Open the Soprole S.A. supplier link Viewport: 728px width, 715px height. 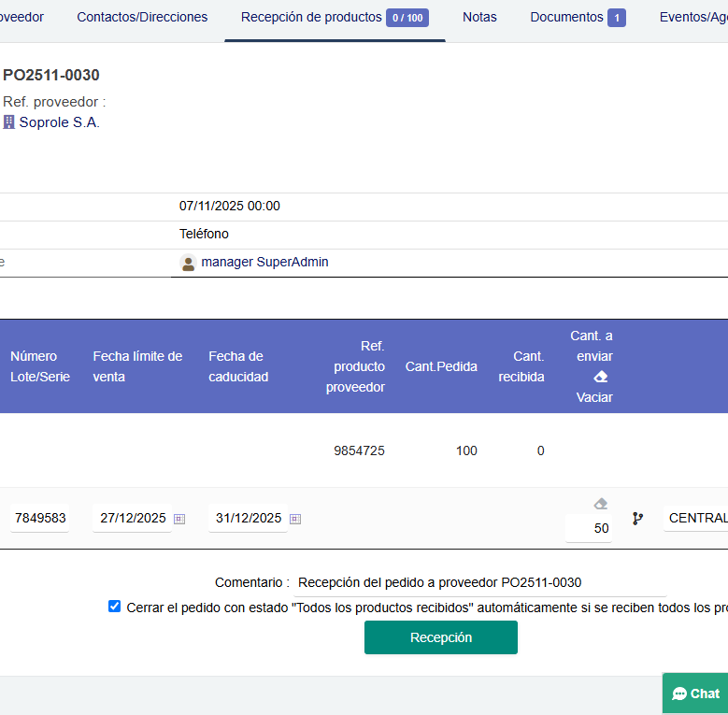coord(59,122)
